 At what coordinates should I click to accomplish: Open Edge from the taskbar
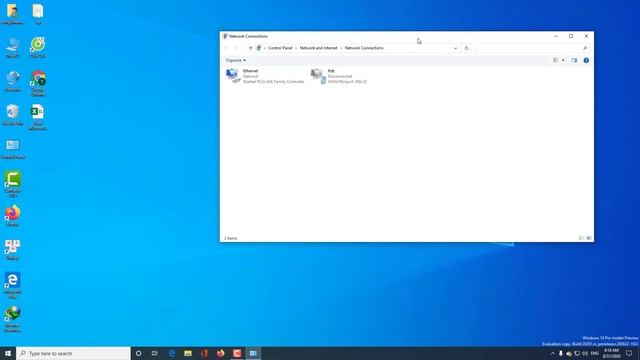(172, 353)
